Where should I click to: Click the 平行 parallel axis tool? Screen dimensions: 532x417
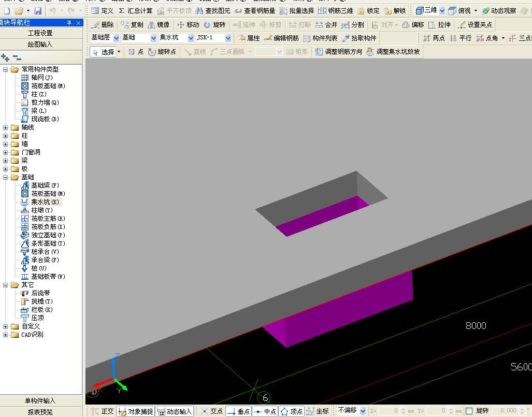(x=461, y=38)
